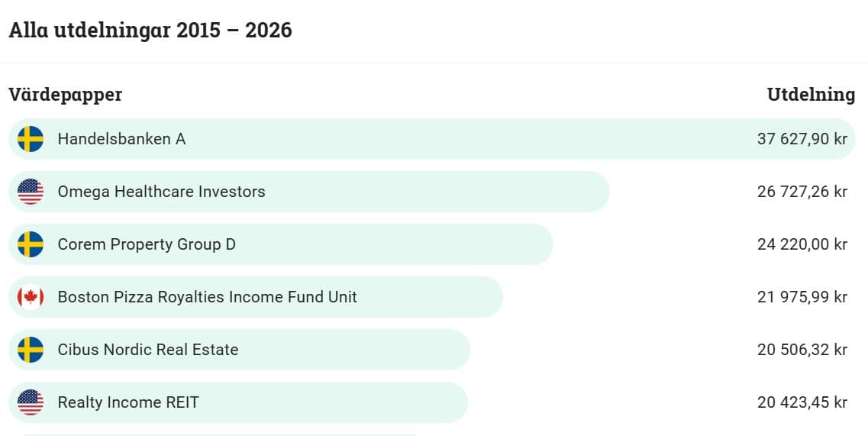Open the Handelsbanken A security
Viewport: 868px width, 436px height.
coord(121,139)
